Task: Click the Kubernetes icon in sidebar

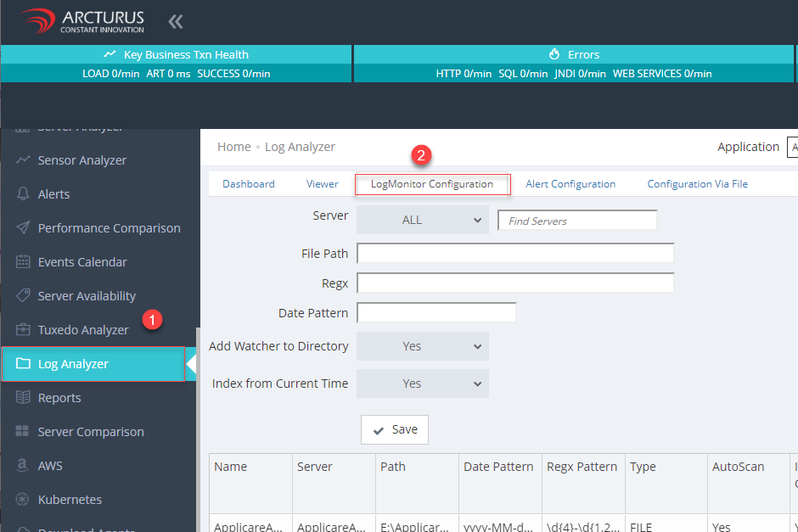Action: point(23,500)
